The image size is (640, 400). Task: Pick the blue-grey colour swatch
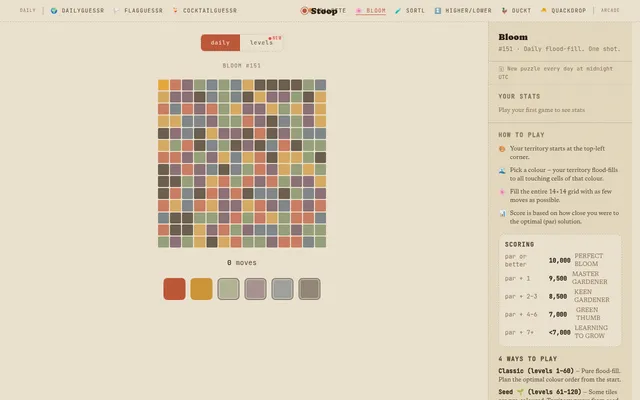pos(282,289)
